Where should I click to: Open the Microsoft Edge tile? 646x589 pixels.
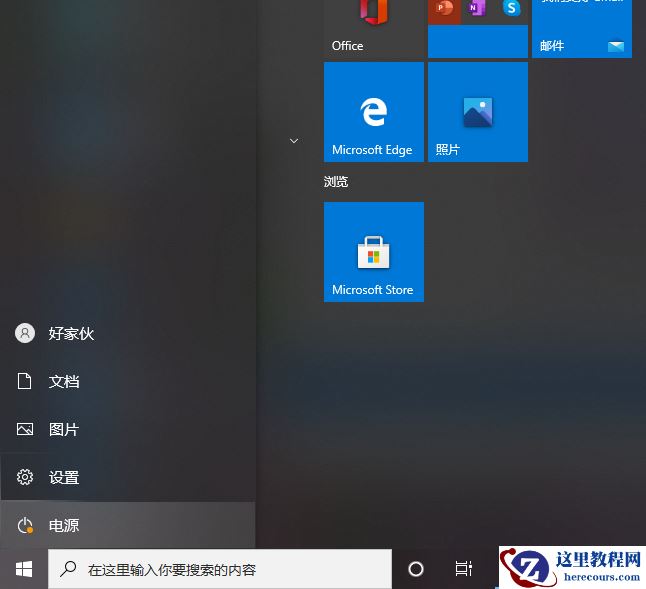coord(374,112)
